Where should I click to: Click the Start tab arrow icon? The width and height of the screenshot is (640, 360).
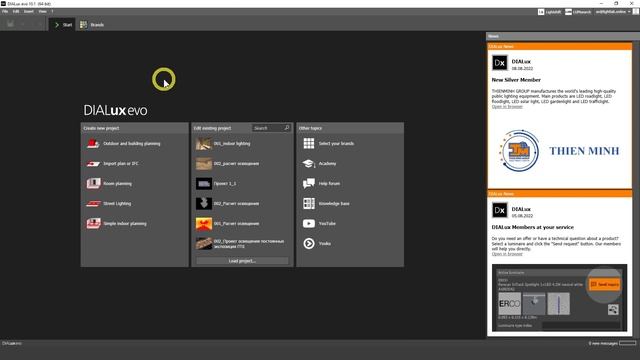click(57, 25)
